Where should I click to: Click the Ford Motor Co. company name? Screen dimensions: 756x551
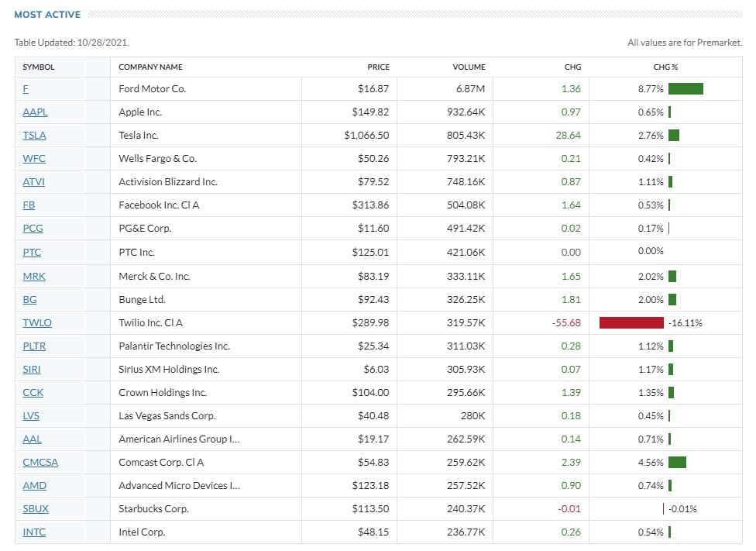point(153,89)
